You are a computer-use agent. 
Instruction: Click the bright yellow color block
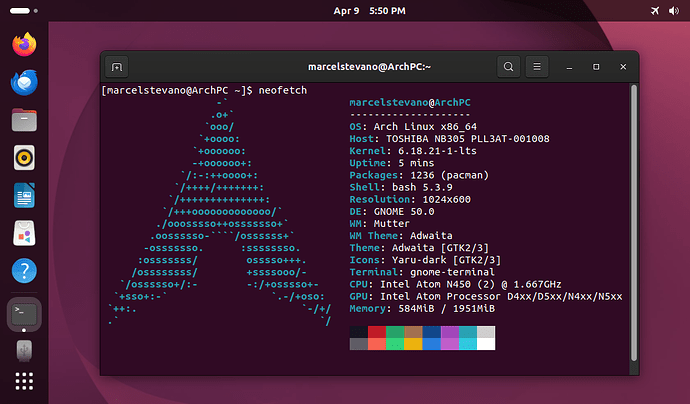click(x=413, y=344)
